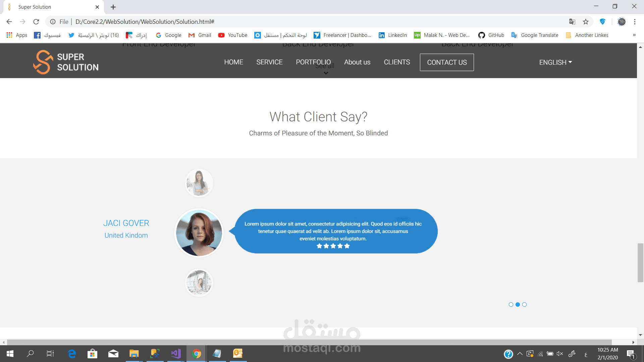
Task: Expand the ENGLISH language dropdown
Action: 555,62
